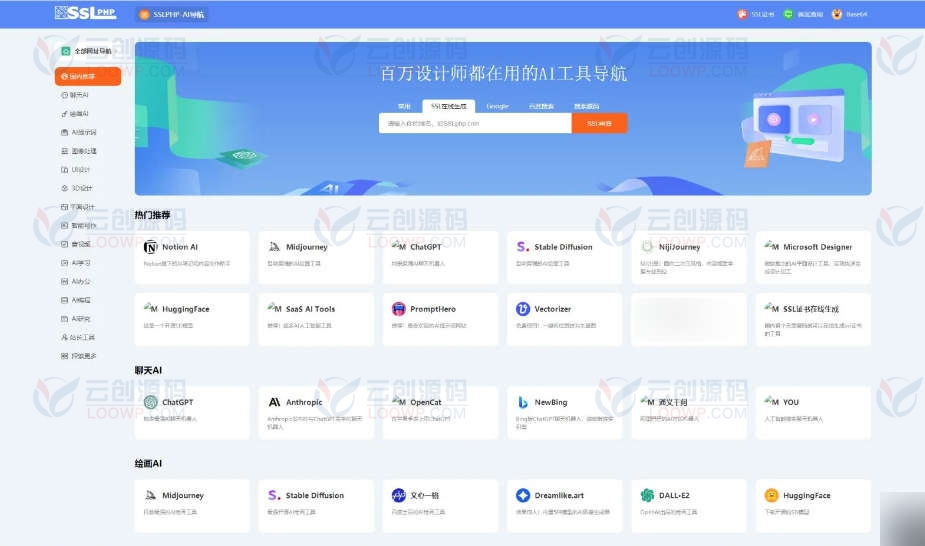Open the Anthropic card icon
925x546 pixels.
[x=274, y=402]
